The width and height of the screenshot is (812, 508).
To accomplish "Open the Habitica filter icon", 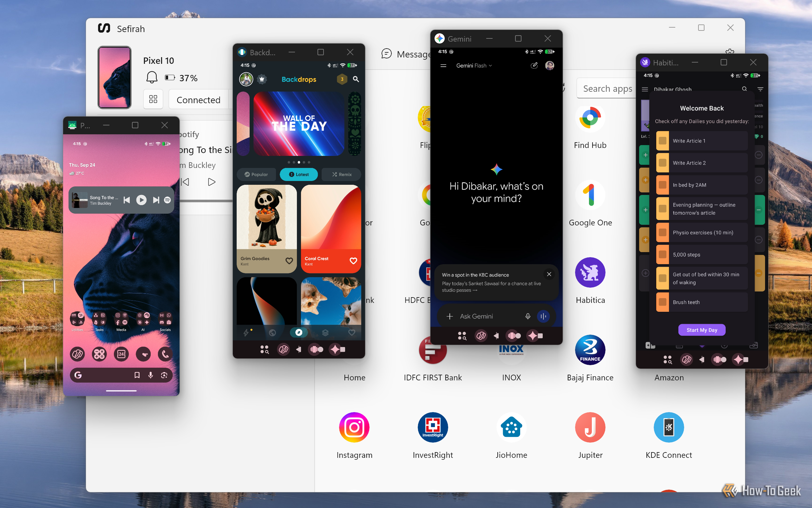I will coord(760,89).
